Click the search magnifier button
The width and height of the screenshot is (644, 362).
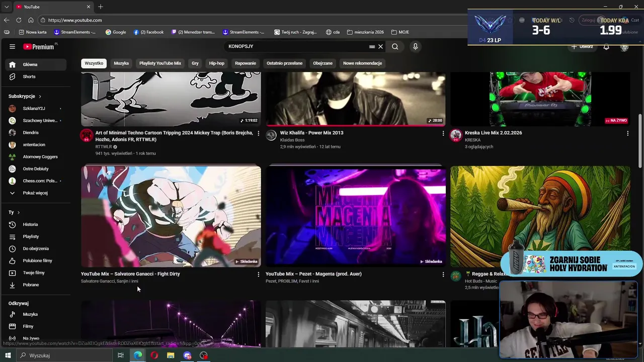pos(395,46)
